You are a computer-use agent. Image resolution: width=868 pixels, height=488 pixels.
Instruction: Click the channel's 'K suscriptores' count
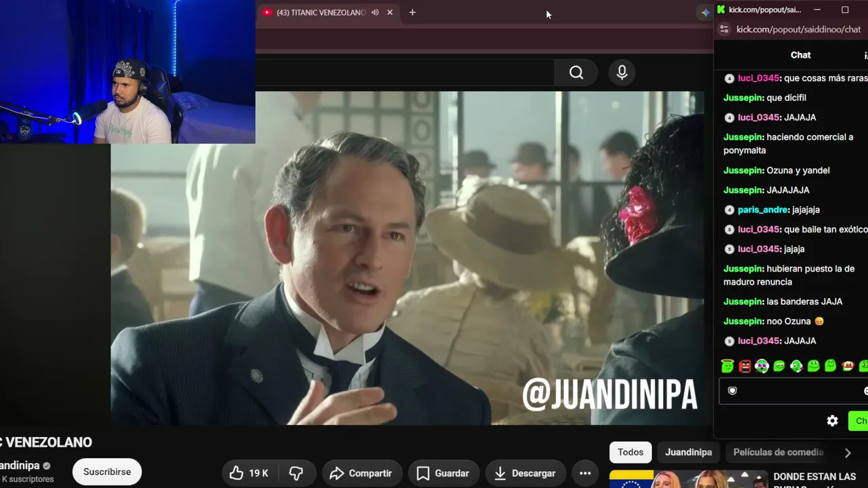pyautogui.click(x=27, y=479)
